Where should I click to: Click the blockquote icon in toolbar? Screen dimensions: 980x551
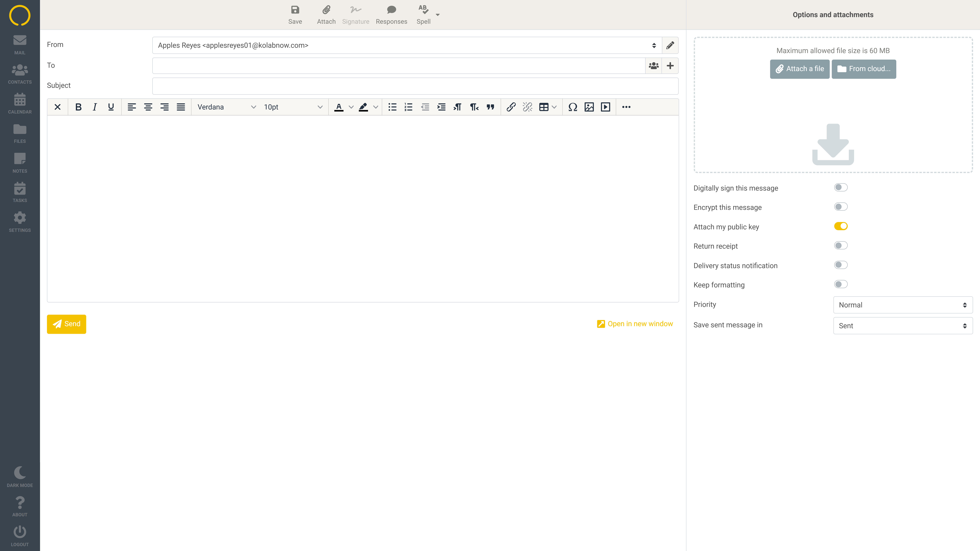490,107
